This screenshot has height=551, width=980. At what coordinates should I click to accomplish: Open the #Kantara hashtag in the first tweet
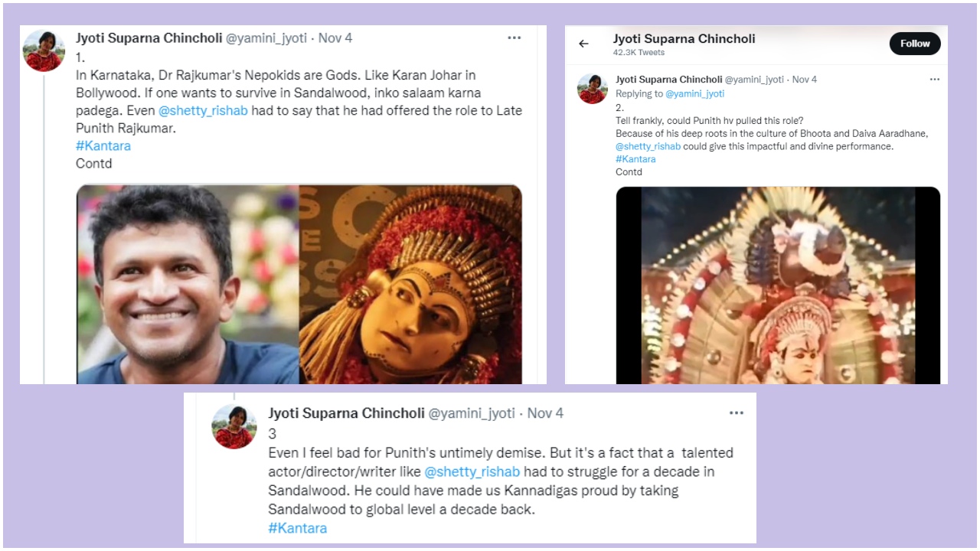click(103, 145)
